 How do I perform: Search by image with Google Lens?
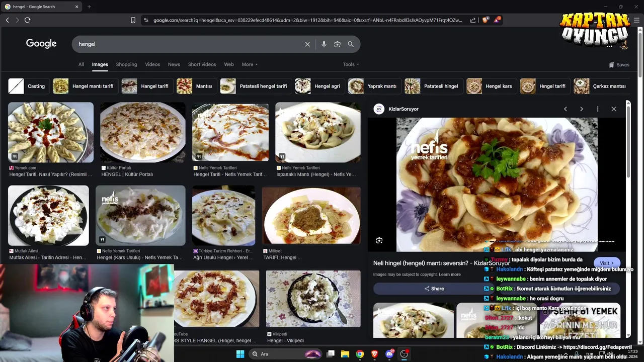[x=337, y=44]
